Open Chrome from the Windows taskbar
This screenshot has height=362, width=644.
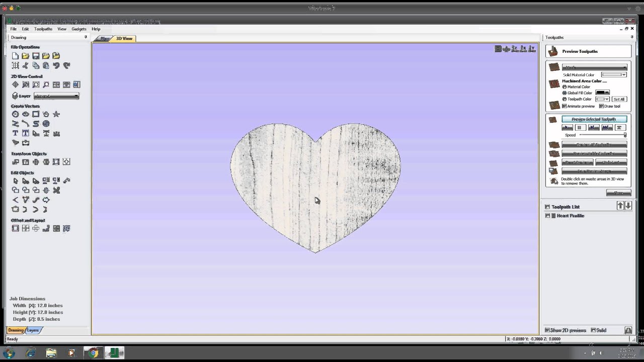coord(93,353)
